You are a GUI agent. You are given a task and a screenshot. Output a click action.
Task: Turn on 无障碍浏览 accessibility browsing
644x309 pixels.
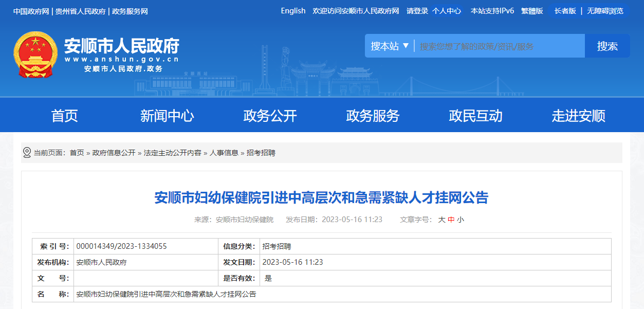pyautogui.click(x=605, y=11)
